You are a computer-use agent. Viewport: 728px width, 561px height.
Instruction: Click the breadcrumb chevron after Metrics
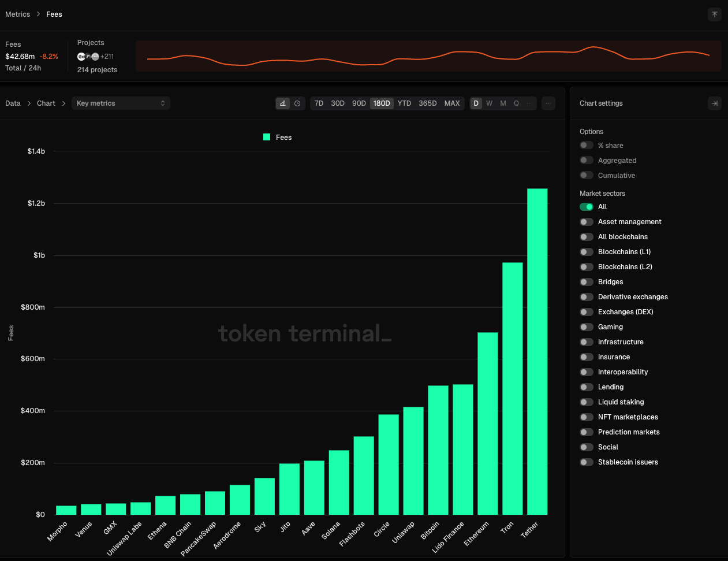tap(38, 14)
